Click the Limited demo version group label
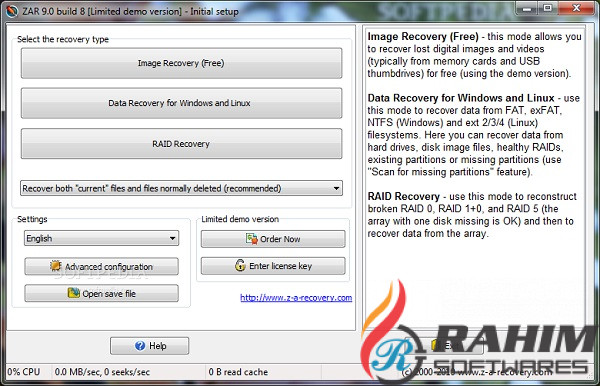The image size is (600, 386). [240, 219]
